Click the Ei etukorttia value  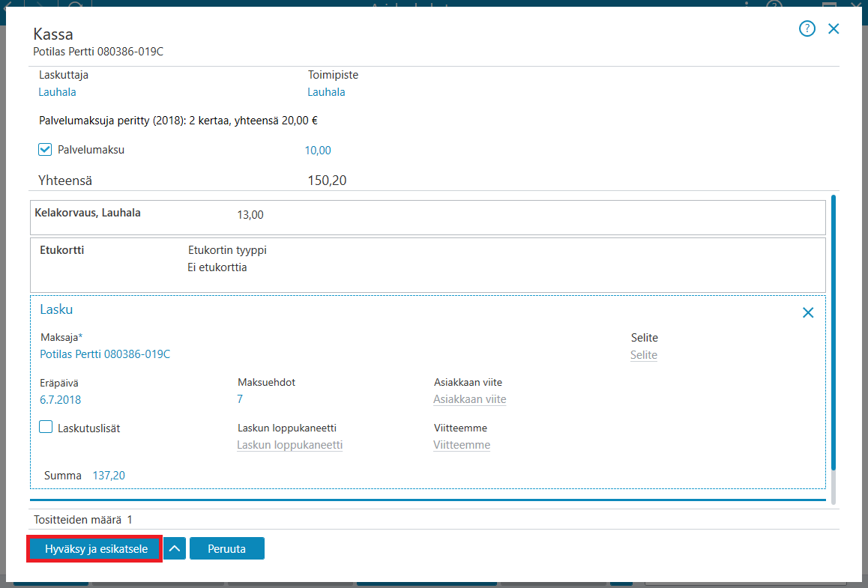(x=217, y=267)
